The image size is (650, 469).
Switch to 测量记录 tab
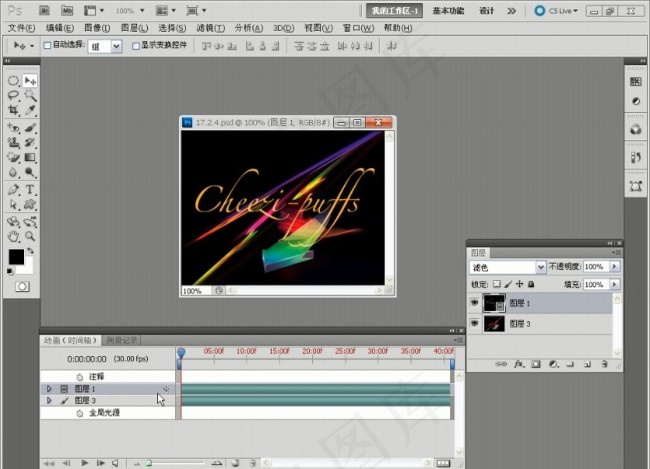pyautogui.click(x=121, y=340)
